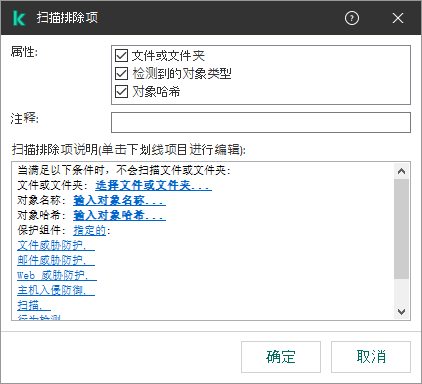Select the 扫描 component link
422x384 pixels.
click(x=34, y=305)
